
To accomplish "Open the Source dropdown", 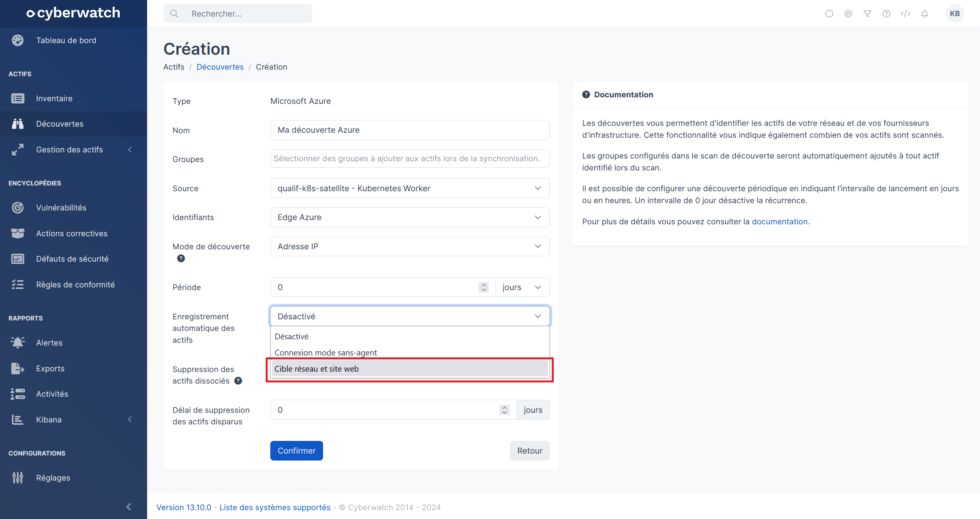I will (410, 189).
